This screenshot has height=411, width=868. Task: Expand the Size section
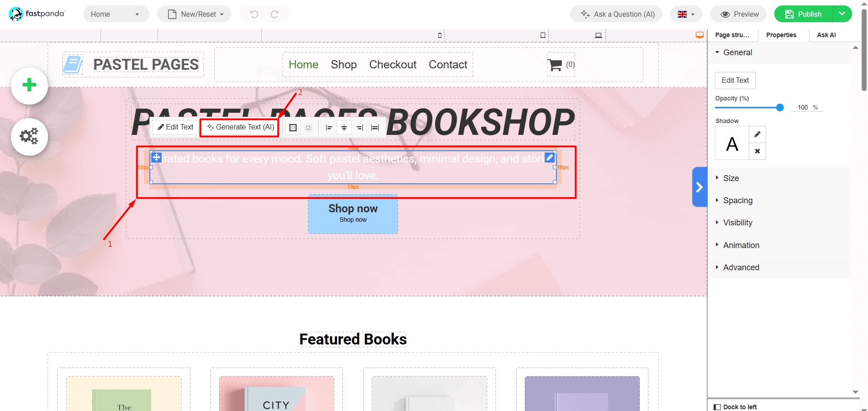click(x=731, y=178)
